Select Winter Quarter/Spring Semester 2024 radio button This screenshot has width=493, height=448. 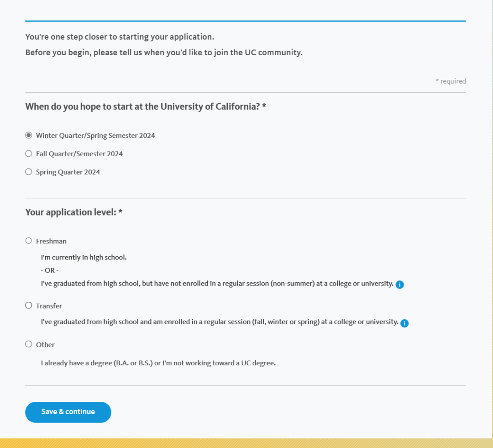pyautogui.click(x=29, y=135)
